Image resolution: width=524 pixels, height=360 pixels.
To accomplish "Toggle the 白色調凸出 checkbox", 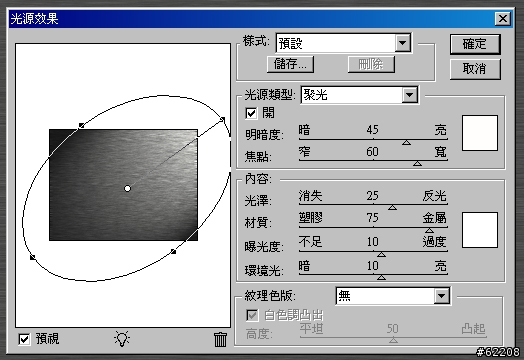I will point(252,315).
